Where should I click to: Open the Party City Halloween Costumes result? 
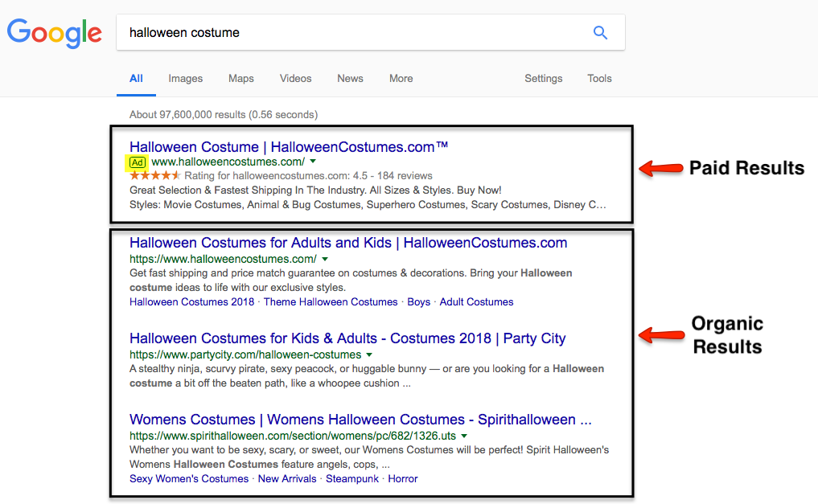(x=347, y=338)
